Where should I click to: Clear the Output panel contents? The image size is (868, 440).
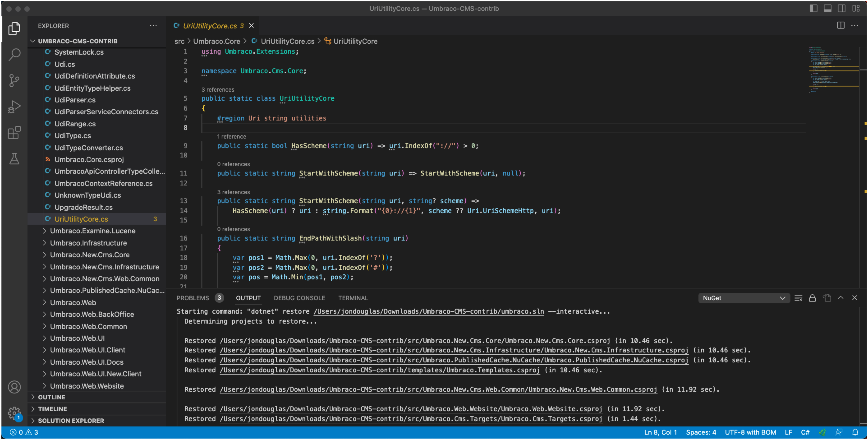click(x=798, y=298)
